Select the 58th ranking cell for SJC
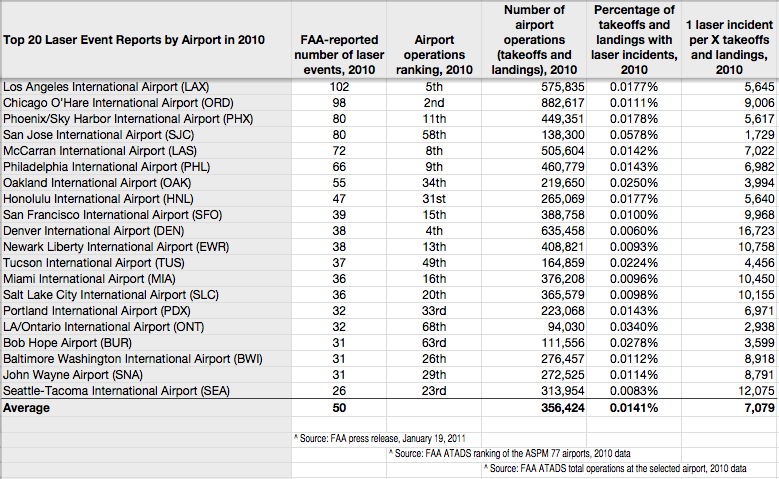 pyautogui.click(x=434, y=135)
